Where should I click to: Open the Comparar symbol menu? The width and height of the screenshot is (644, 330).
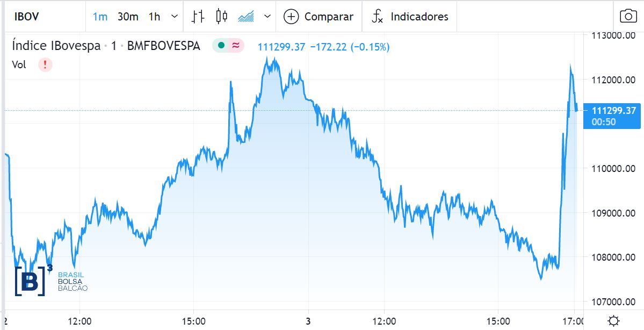click(x=319, y=17)
